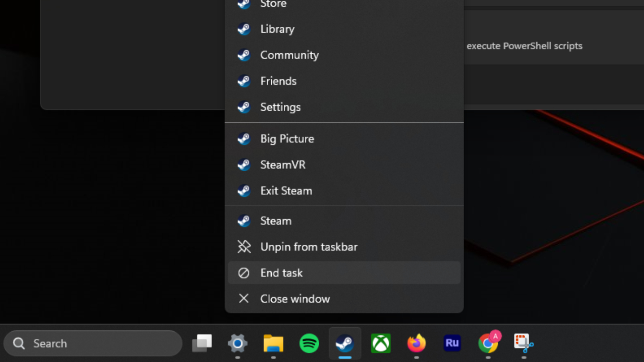Open Task View from the taskbar

point(202,343)
